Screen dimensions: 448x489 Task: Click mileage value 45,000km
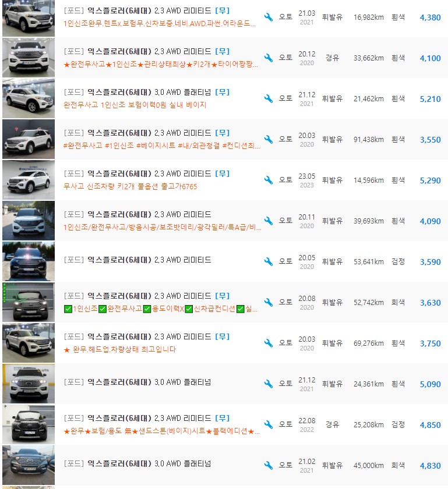369,465
